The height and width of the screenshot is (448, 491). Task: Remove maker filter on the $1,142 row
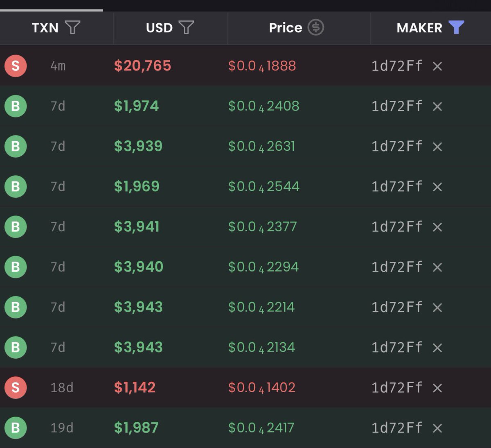pos(437,388)
